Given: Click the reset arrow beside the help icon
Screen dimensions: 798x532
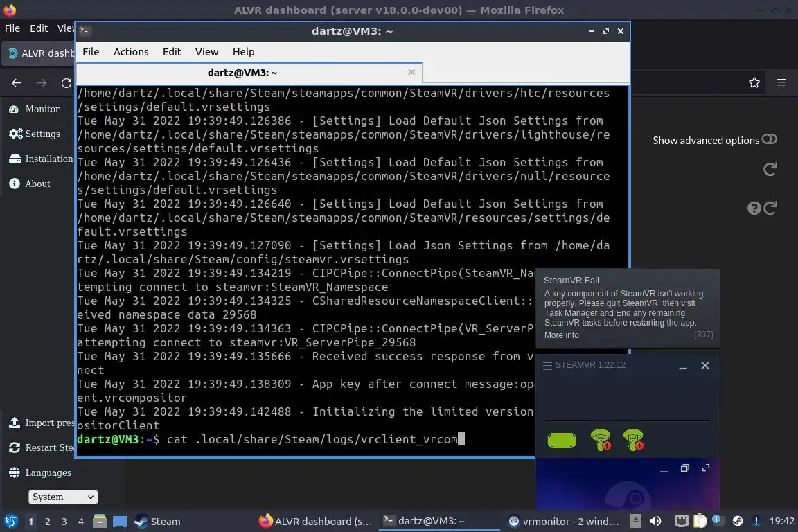Looking at the screenshot, I should pyautogui.click(x=770, y=208).
